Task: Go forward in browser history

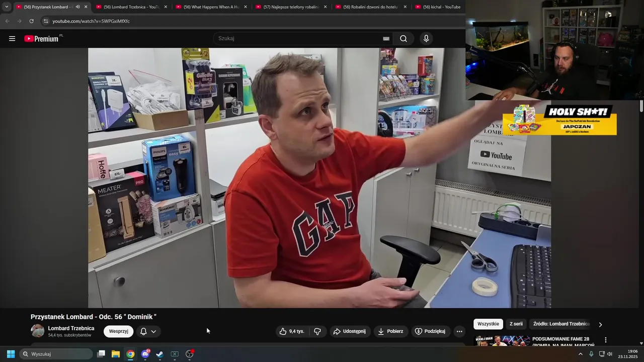Action: (x=19, y=21)
